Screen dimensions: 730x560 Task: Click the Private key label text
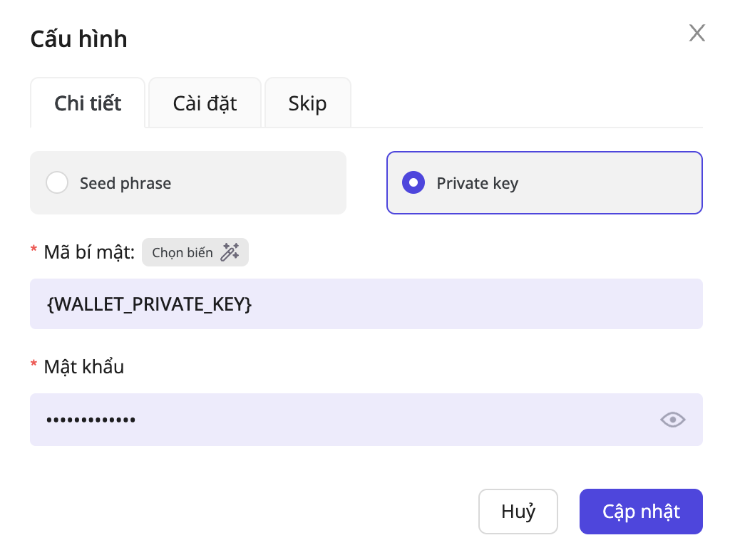pyautogui.click(x=477, y=183)
